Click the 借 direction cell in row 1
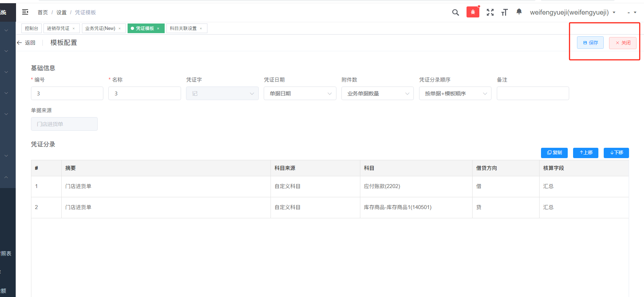644x297 pixels. click(506, 186)
